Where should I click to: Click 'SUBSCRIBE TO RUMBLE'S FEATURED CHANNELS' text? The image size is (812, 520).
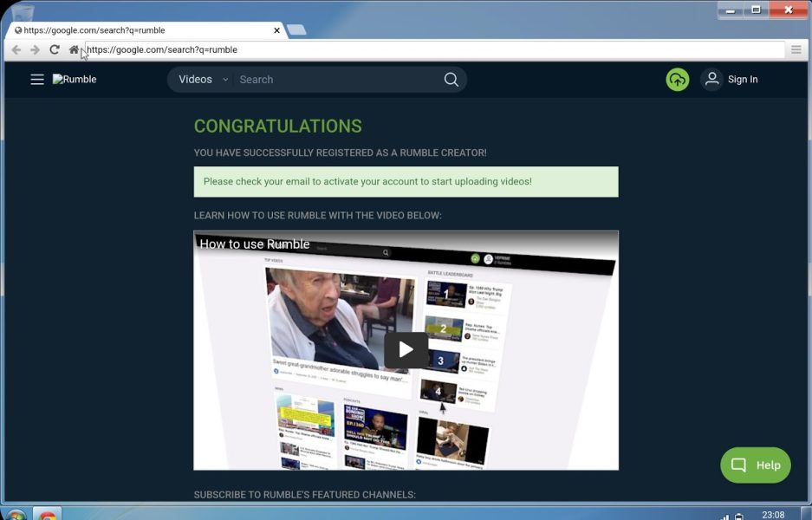(x=305, y=495)
